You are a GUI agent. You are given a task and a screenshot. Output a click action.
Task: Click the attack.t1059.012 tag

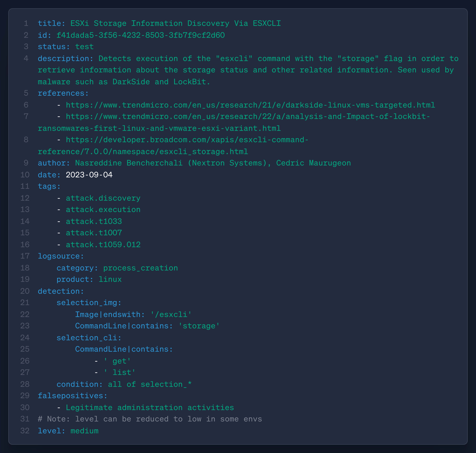tap(103, 245)
